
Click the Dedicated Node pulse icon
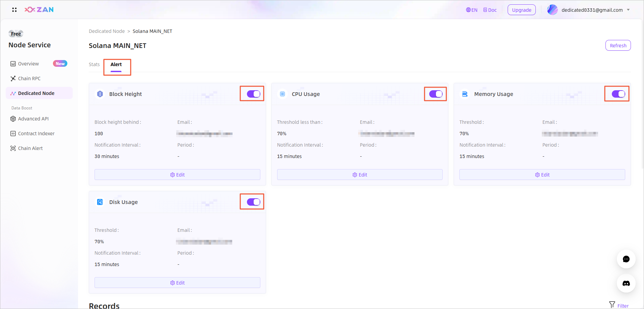(13, 93)
